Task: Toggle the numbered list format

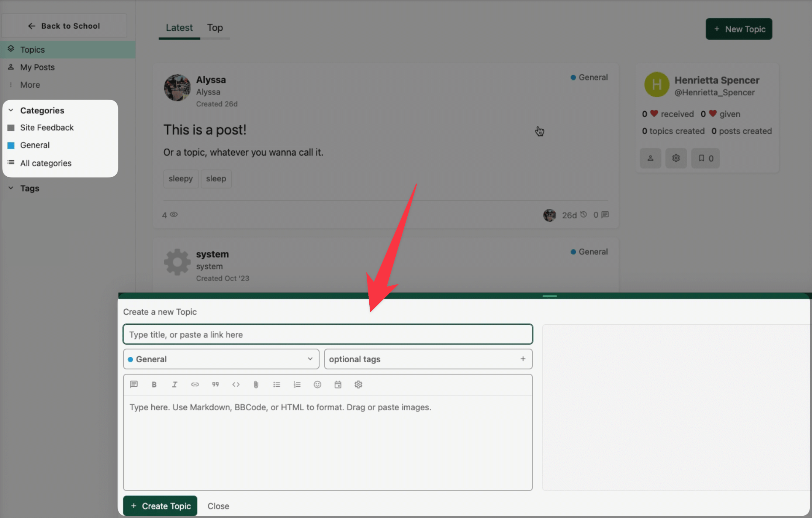Action: tap(297, 385)
